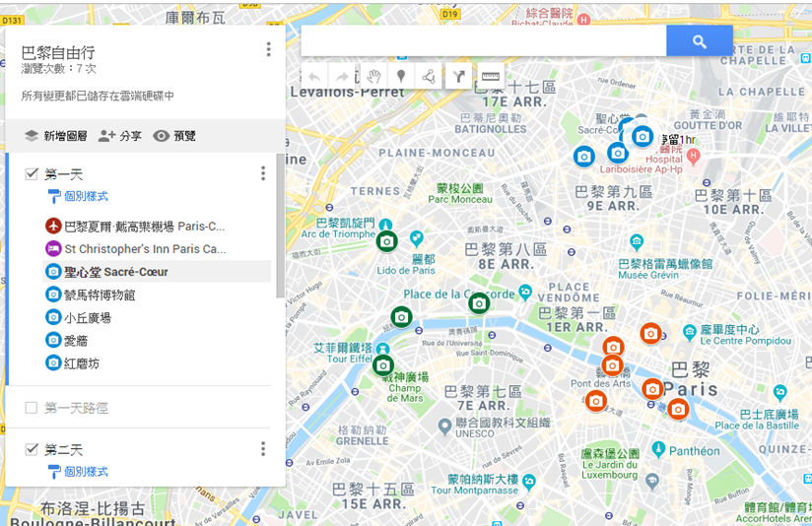Click the Jardin du Luxembourg map pin

point(652,481)
